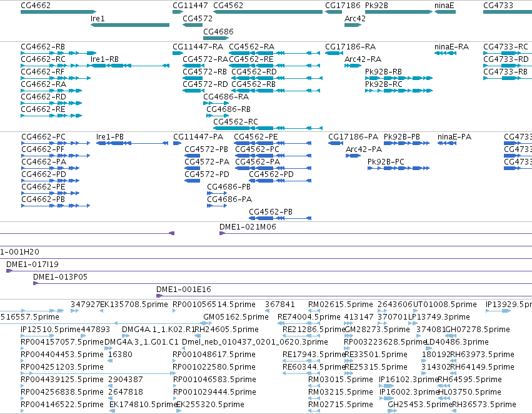The height and width of the screenshot is (414, 532).
Task: Click the RP001048617.5prime EST label
Action: pos(214,355)
